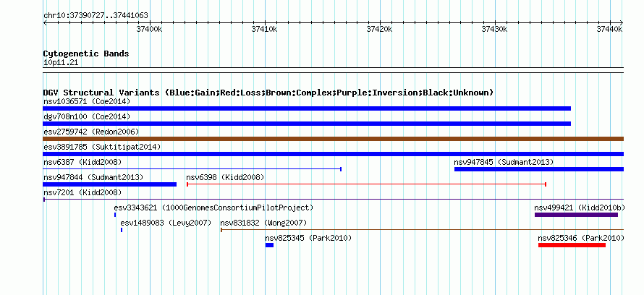Select the 10p11.21 cytogenetic band label
Screen dimensions: 644x295
coord(61,63)
